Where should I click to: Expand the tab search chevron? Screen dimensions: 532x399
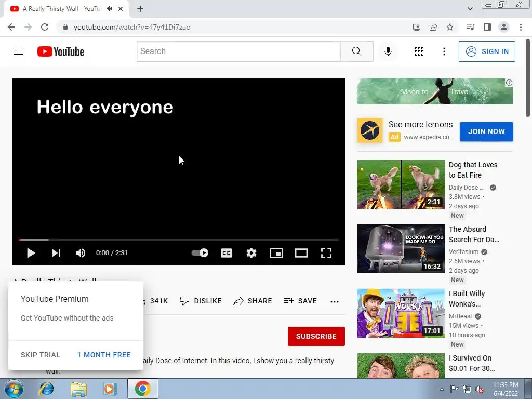pyautogui.click(x=470, y=9)
